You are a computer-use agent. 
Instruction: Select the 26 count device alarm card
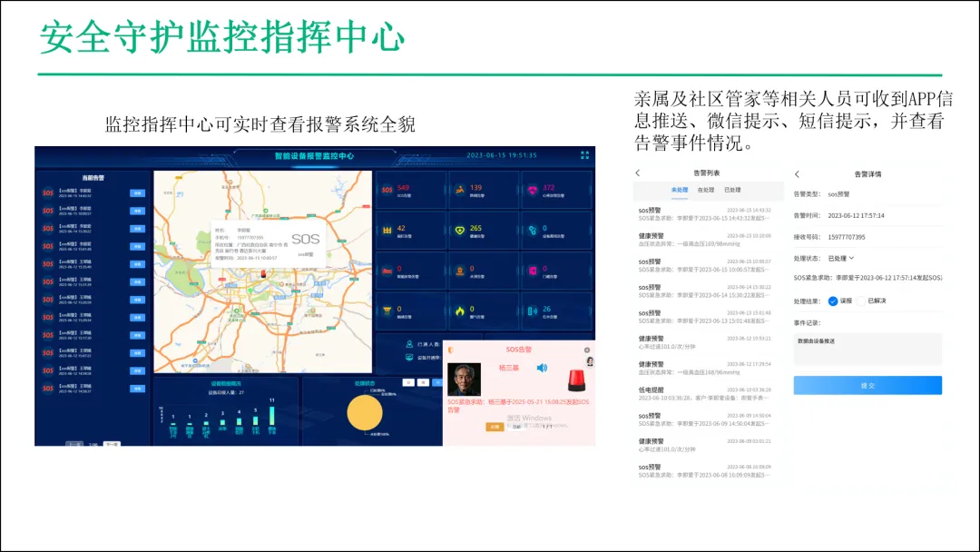pyautogui.click(x=556, y=311)
